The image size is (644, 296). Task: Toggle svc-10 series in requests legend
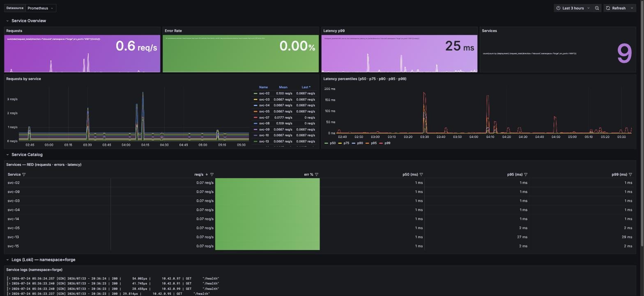264,135
